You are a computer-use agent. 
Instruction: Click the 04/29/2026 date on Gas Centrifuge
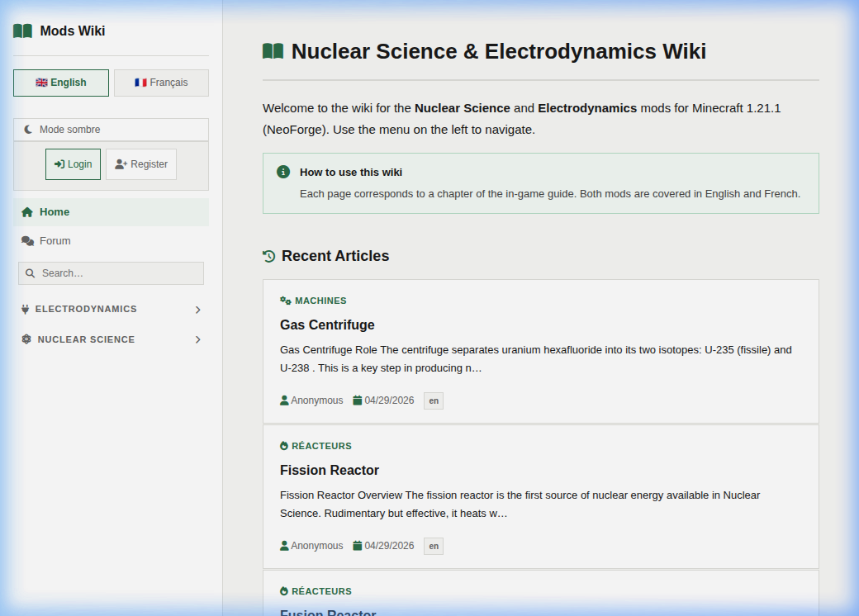pyautogui.click(x=389, y=400)
